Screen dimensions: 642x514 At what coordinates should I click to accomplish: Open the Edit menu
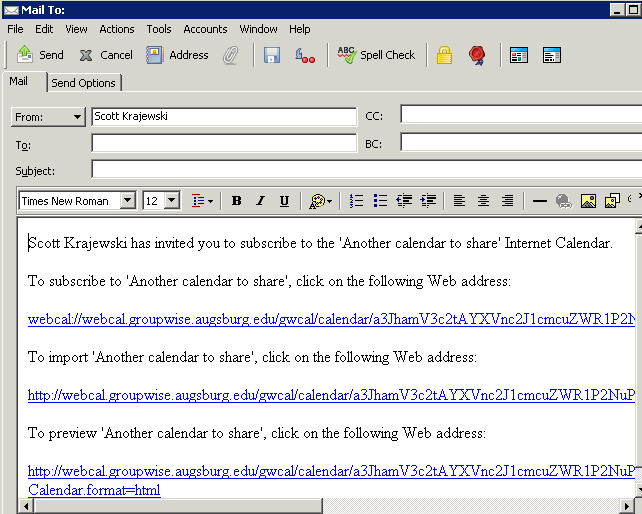click(44, 29)
